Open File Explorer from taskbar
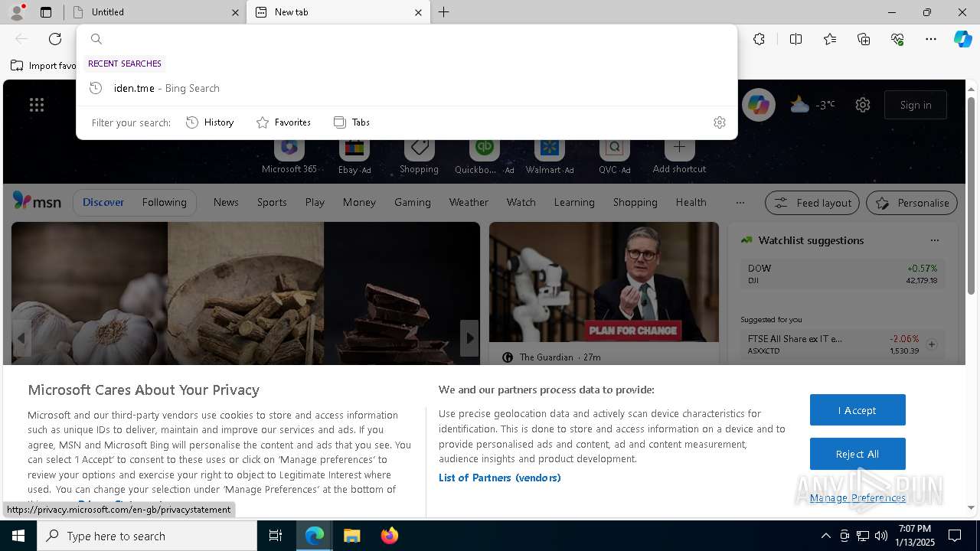 click(x=351, y=536)
